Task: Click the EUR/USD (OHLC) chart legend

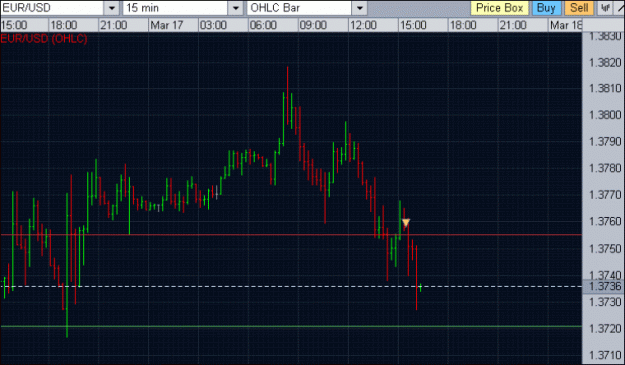Action: point(44,39)
